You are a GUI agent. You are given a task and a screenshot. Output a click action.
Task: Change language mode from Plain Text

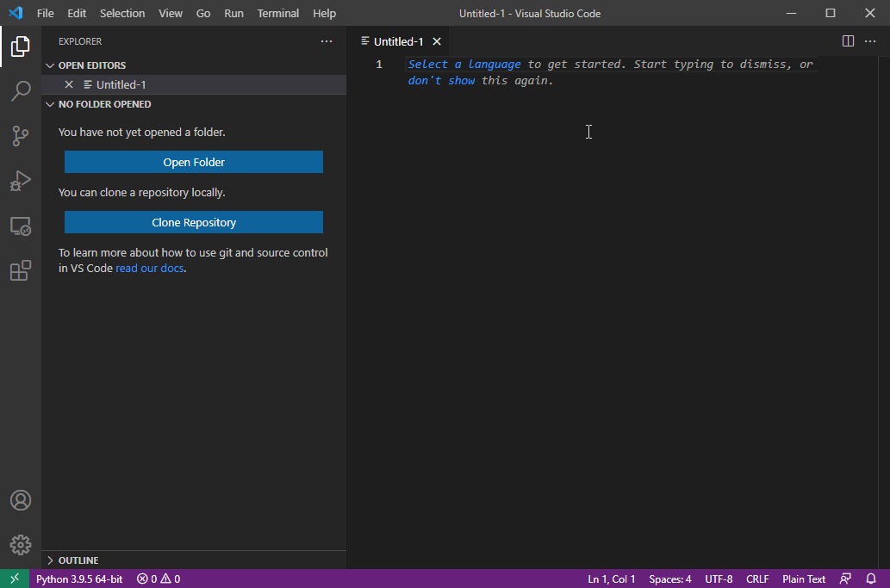coord(804,579)
